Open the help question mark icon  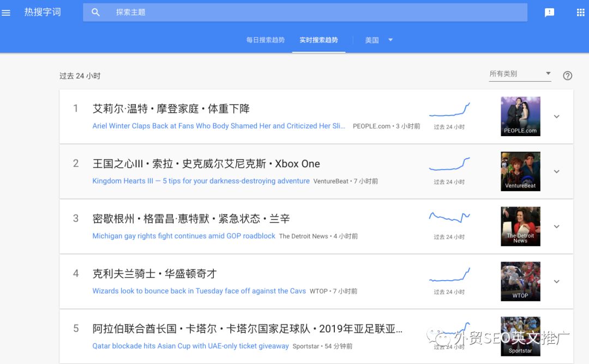567,76
